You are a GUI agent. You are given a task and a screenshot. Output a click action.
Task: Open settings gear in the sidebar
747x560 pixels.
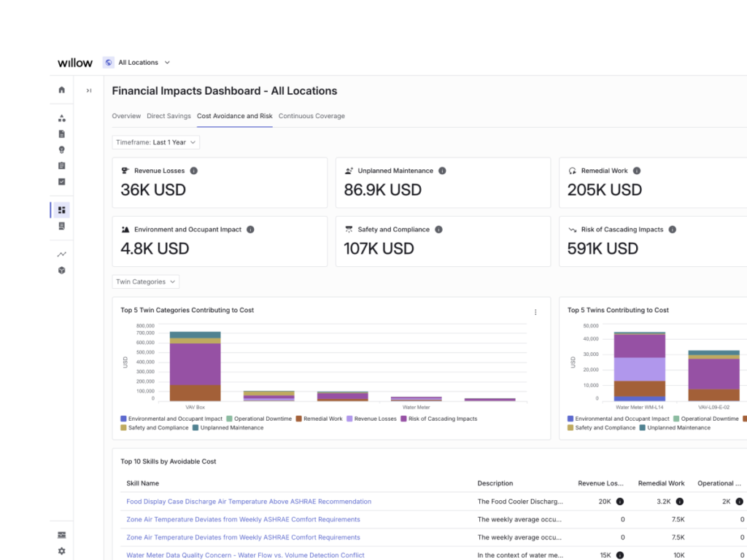point(61,551)
